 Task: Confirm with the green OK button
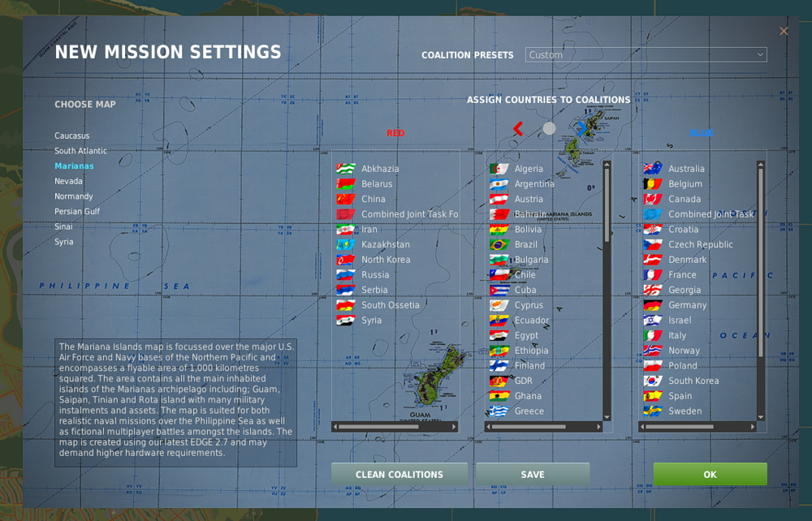point(710,475)
